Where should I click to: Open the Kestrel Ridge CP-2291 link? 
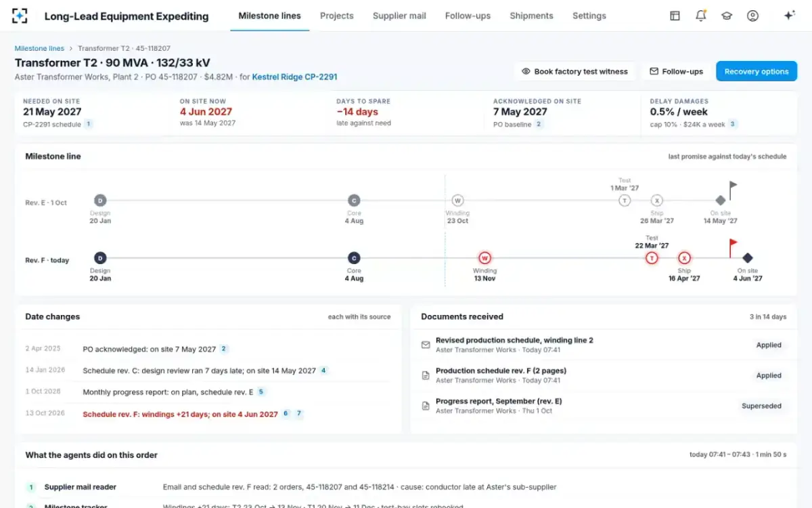coord(294,77)
